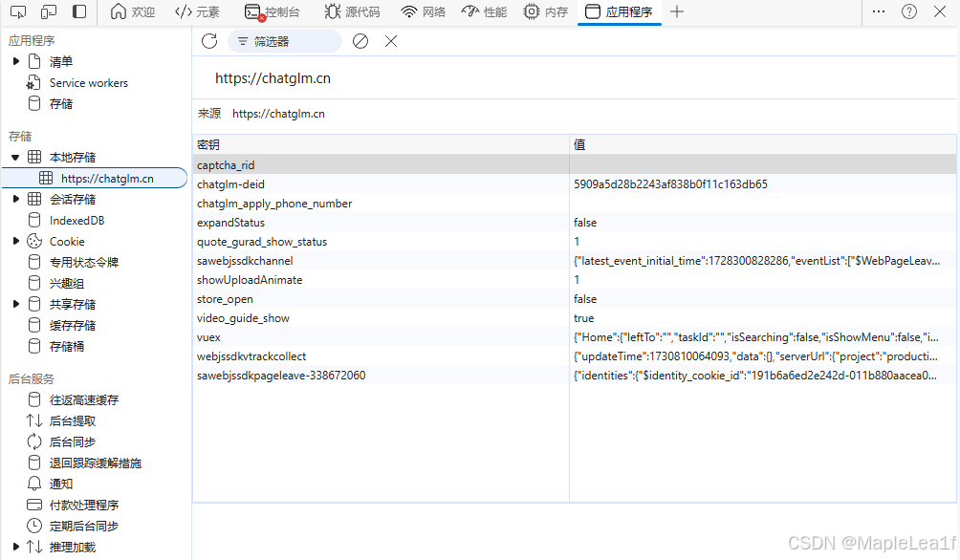The image size is (960, 560).
Task: Click the 本地存储 table icon
Action: coord(34,158)
